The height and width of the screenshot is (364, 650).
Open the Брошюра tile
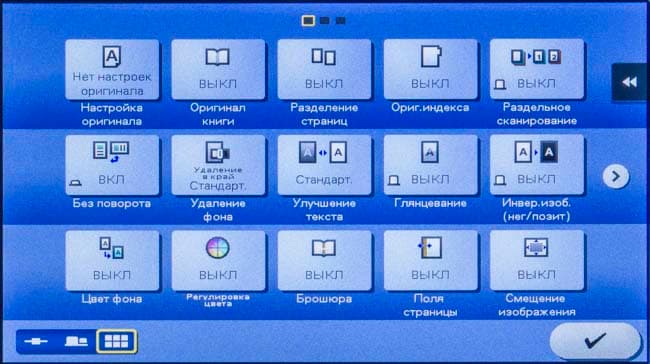(324, 261)
